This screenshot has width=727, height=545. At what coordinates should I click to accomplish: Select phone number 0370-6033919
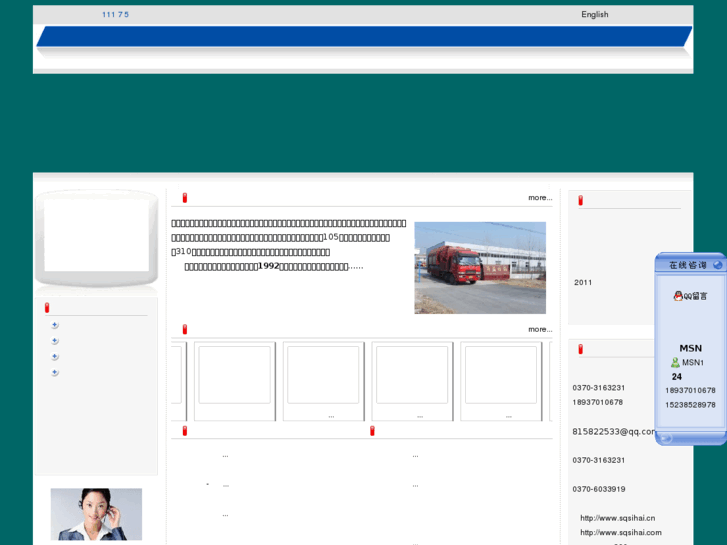(x=599, y=489)
